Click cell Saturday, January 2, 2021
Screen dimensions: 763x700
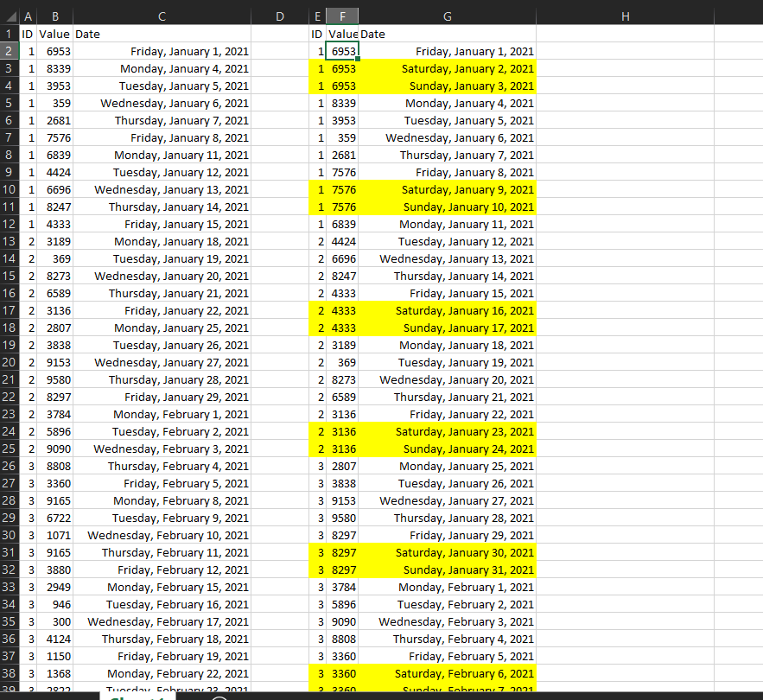[x=448, y=68]
